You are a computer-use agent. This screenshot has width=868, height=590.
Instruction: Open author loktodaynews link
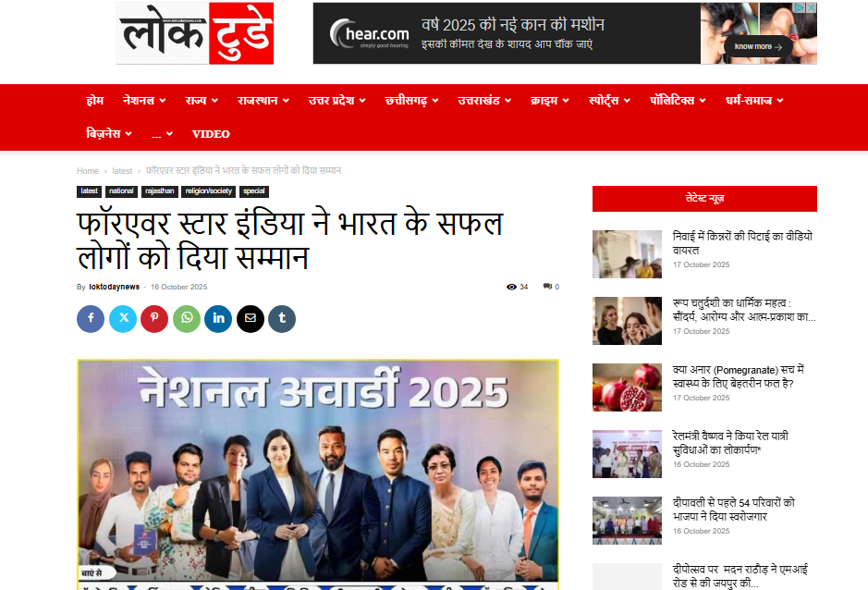click(114, 287)
